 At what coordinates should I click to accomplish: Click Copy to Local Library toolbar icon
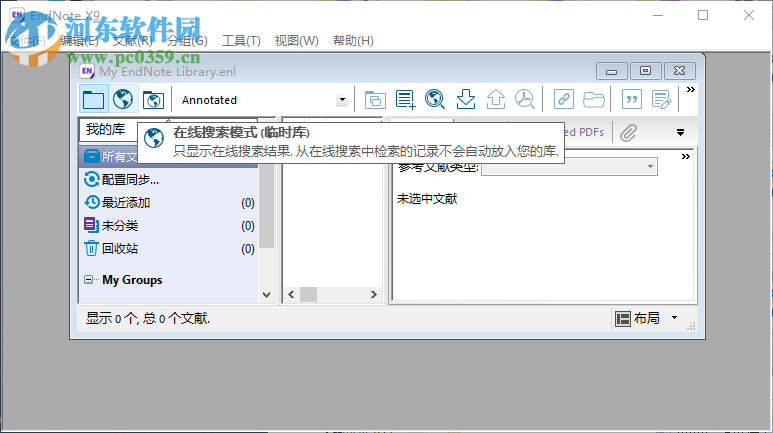375,100
